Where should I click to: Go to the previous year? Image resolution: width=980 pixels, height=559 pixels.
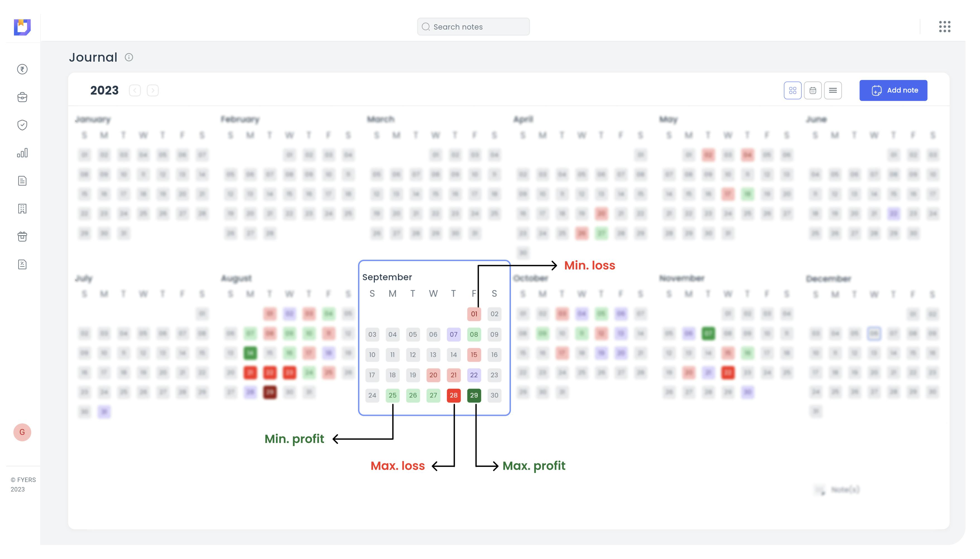click(x=135, y=91)
